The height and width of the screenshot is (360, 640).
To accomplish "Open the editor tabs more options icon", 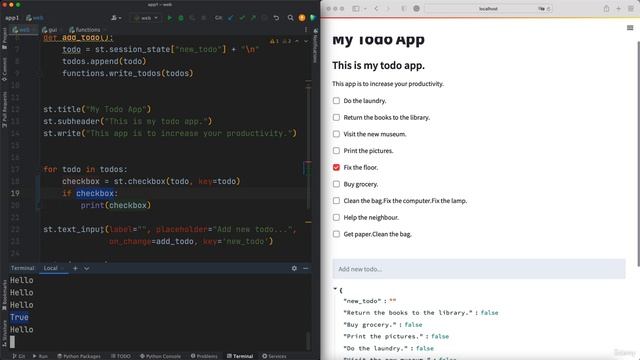I will (x=306, y=30).
